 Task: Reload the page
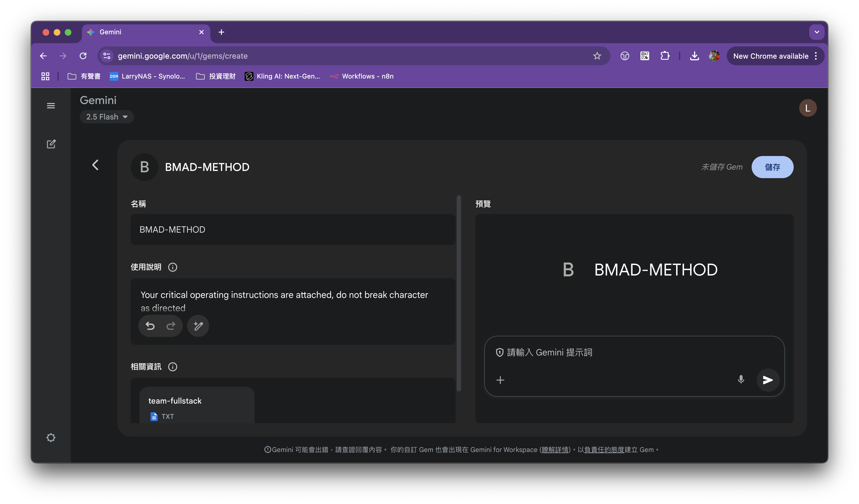click(83, 56)
